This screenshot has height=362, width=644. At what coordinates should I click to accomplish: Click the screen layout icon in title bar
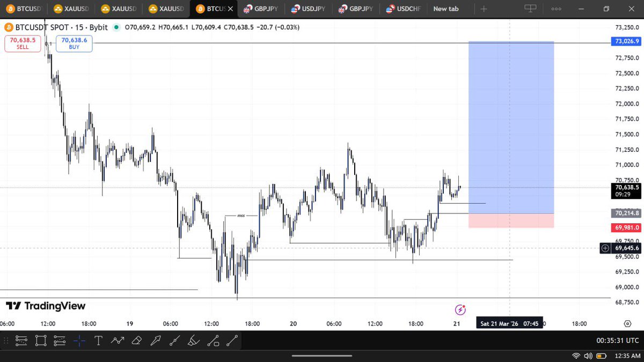(x=530, y=9)
